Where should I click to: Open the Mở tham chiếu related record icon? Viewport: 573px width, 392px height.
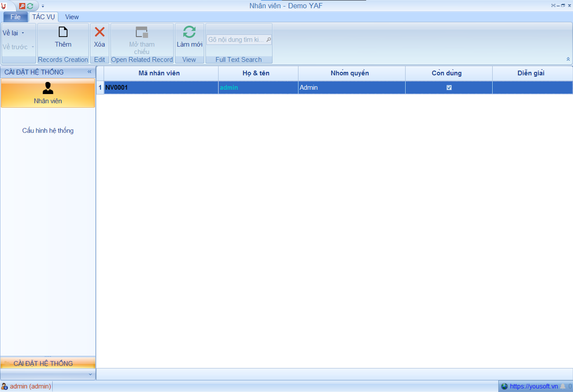[x=142, y=32]
